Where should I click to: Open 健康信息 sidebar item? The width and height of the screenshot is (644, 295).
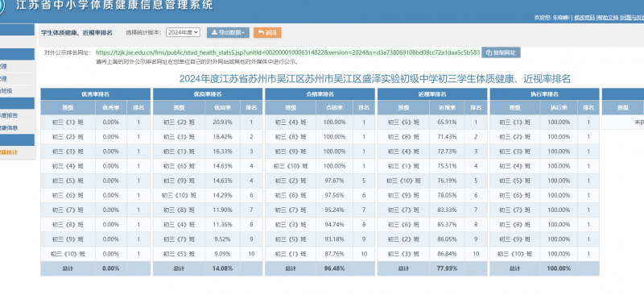coord(9,127)
